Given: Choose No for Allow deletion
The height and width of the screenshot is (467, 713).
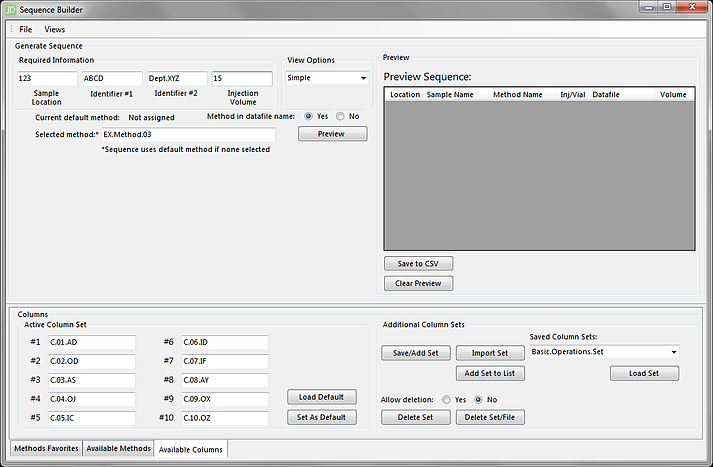Looking at the screenshot, I should pos(478,400).
